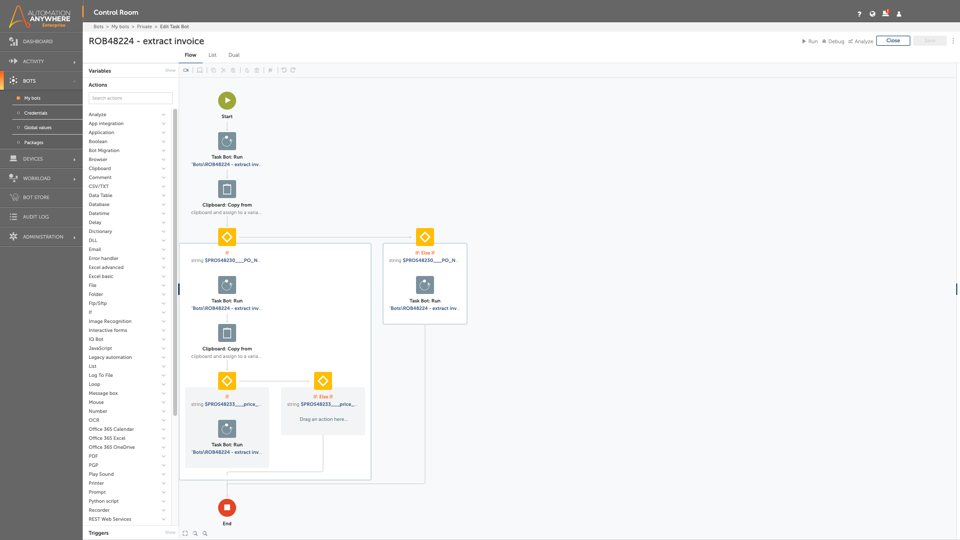Open the notifications icon with red badge
Screen dimensions: 960x540
point(885,14)
